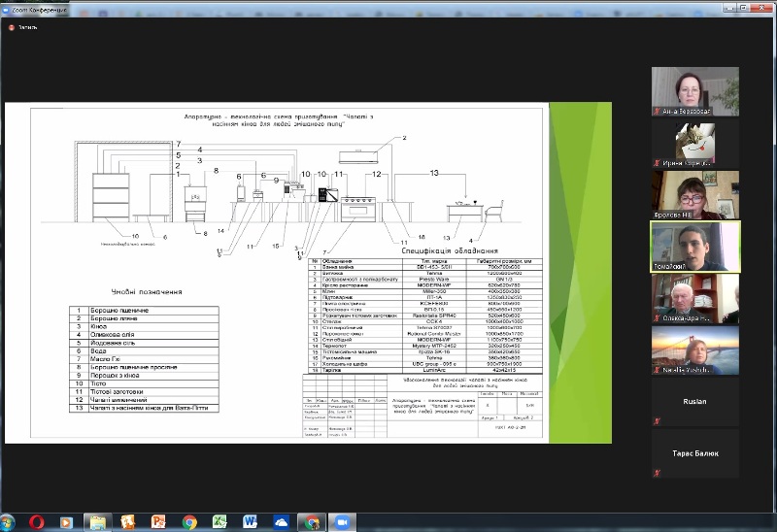
Task: Launch Opera browser from the taskbar
Action: (37, 521)
